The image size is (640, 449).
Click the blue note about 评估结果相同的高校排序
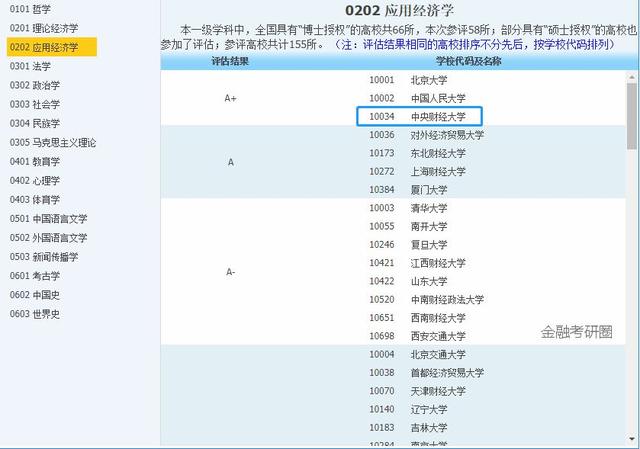click(x=475, y=44)
